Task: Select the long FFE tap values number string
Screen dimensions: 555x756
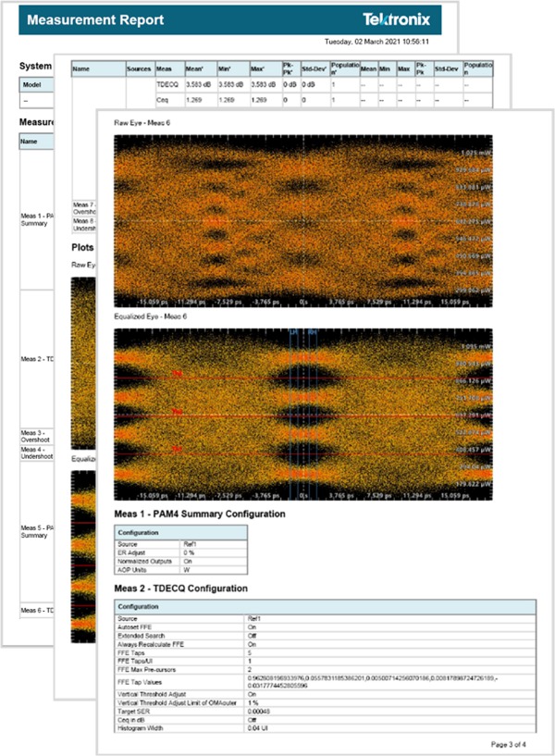Action: [373, 682]
